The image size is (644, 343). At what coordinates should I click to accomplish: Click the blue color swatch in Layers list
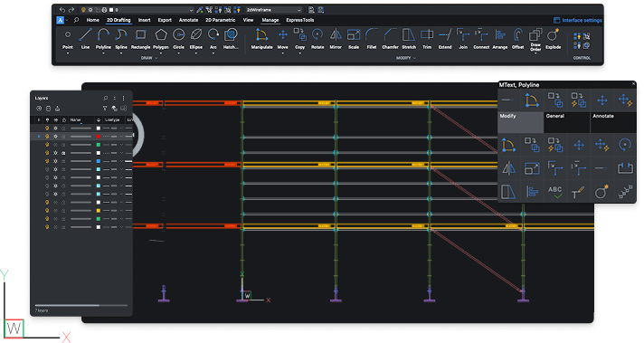point(99,161)
